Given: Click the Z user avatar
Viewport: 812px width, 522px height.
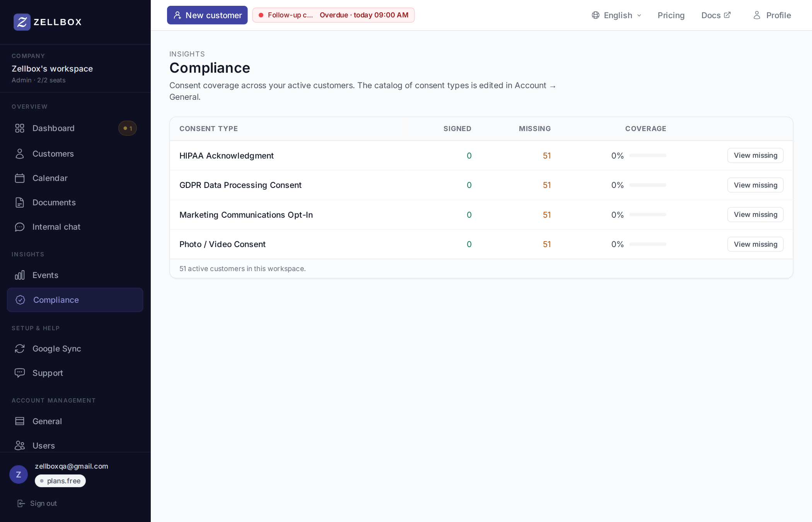Looking at the screenshot, I should point(19,474).
